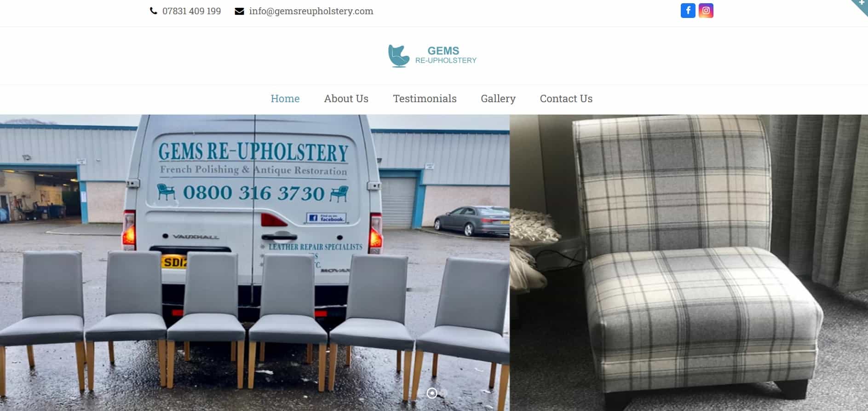Viewport: 868px width, 411px height.
Task: Click the Find us on Facebook van badge
Action: click(326, 218)
